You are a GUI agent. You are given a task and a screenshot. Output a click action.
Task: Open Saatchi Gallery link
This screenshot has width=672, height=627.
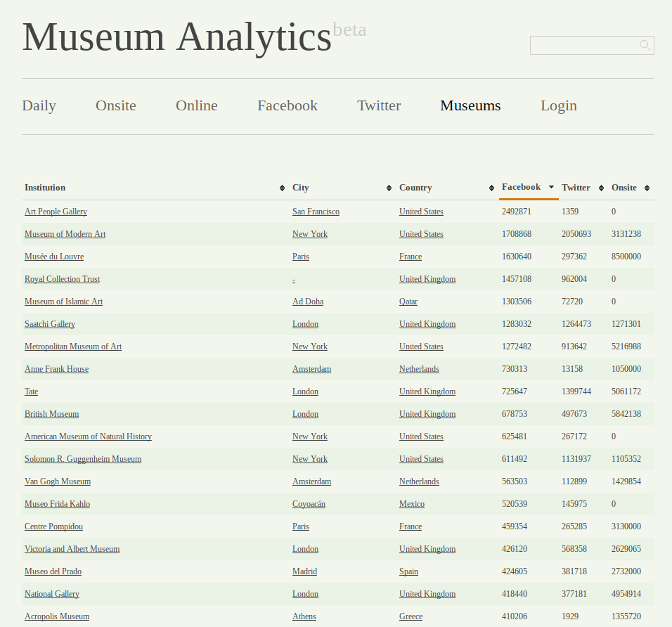tap(50, 324)
